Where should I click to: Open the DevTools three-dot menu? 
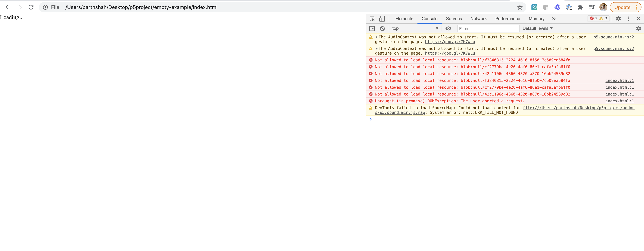click(629, 18)
